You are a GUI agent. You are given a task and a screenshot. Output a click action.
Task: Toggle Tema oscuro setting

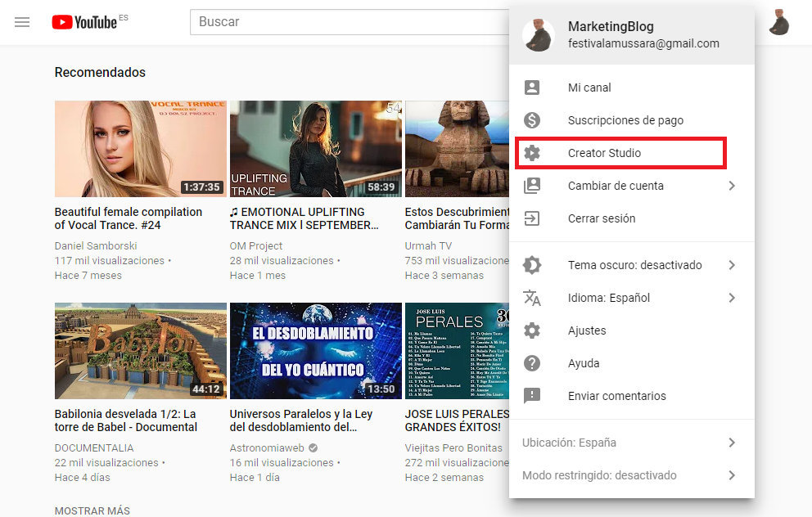[634, 265]
